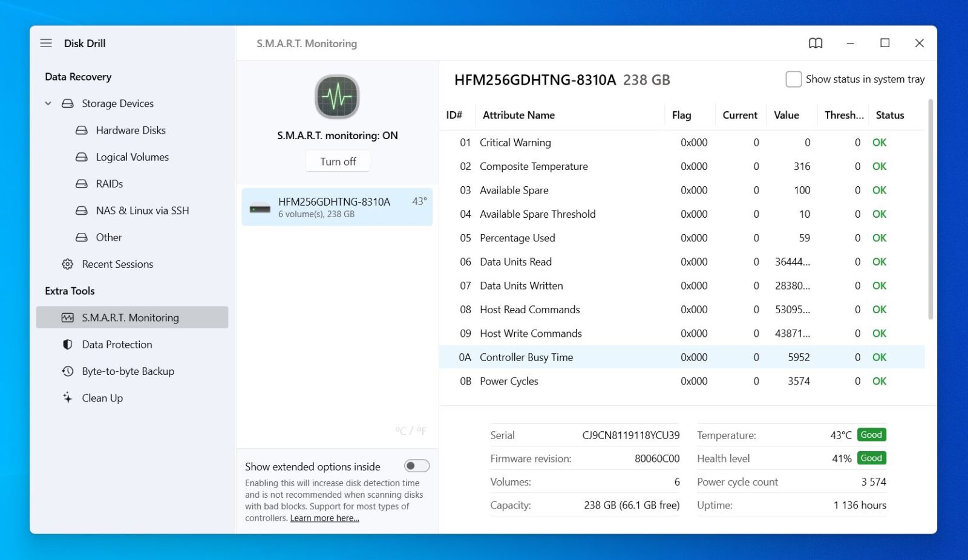Select the Other storage devices icon
The height and width of the screenshot is (560, 968).
82,237
